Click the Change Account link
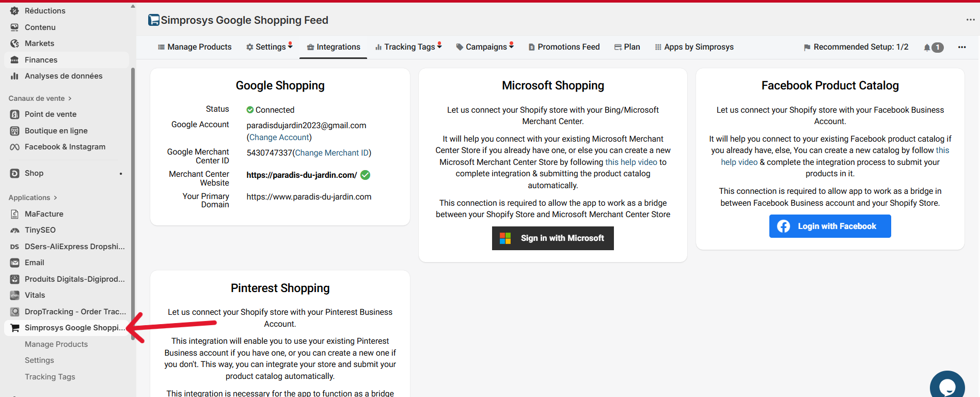The width and height of the screenshot is (980, 397). [279, 138]
